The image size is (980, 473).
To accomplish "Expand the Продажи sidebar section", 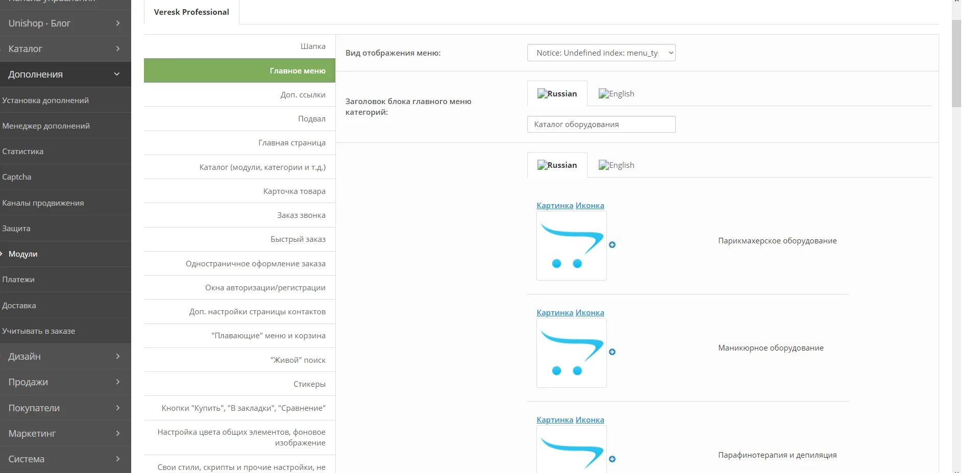I will click(65, 382).
